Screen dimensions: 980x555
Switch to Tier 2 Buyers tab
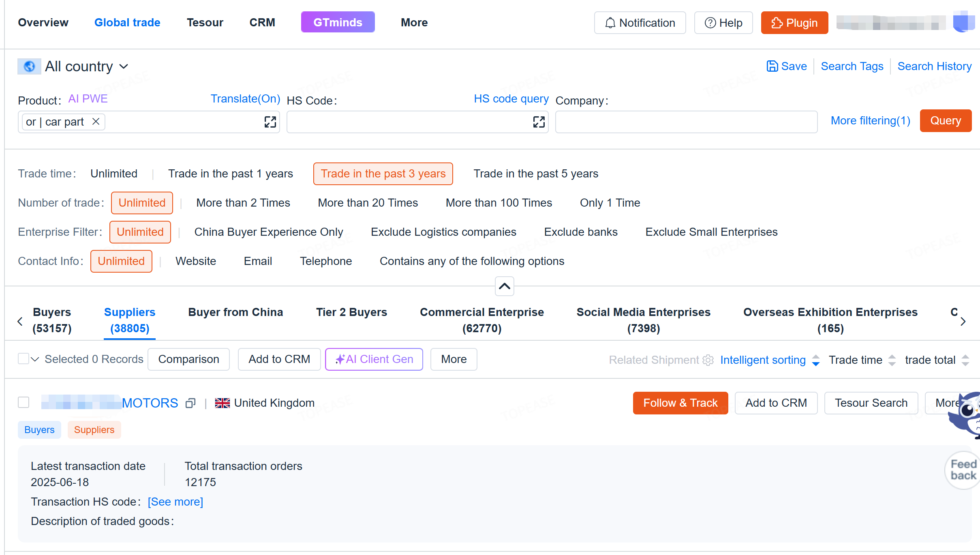point(351,312)
